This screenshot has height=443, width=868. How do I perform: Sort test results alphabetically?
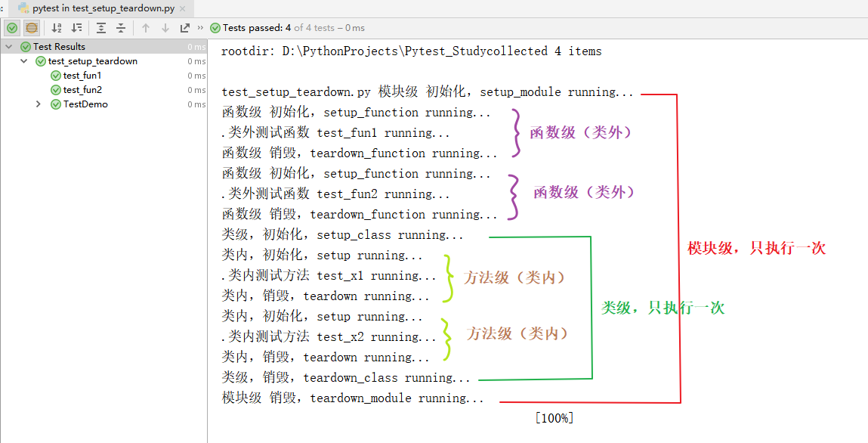pyautogui.click(x=57, y=28)
